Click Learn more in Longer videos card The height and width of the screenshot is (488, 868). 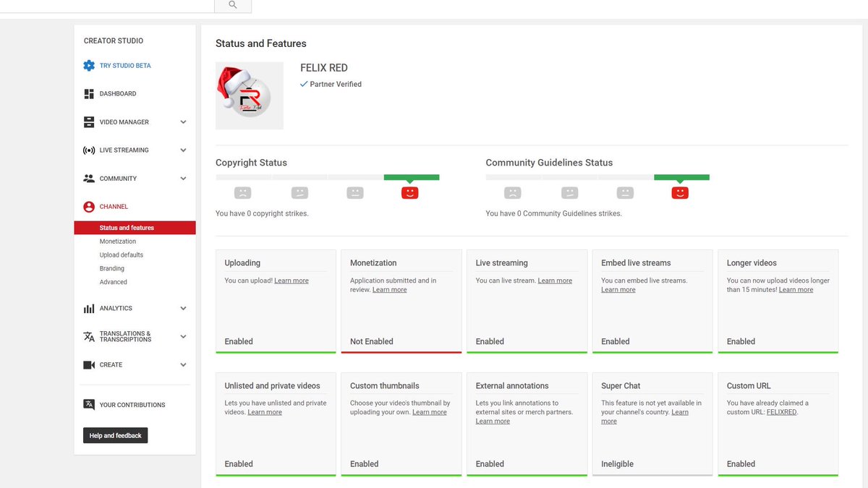coord(796,290)
